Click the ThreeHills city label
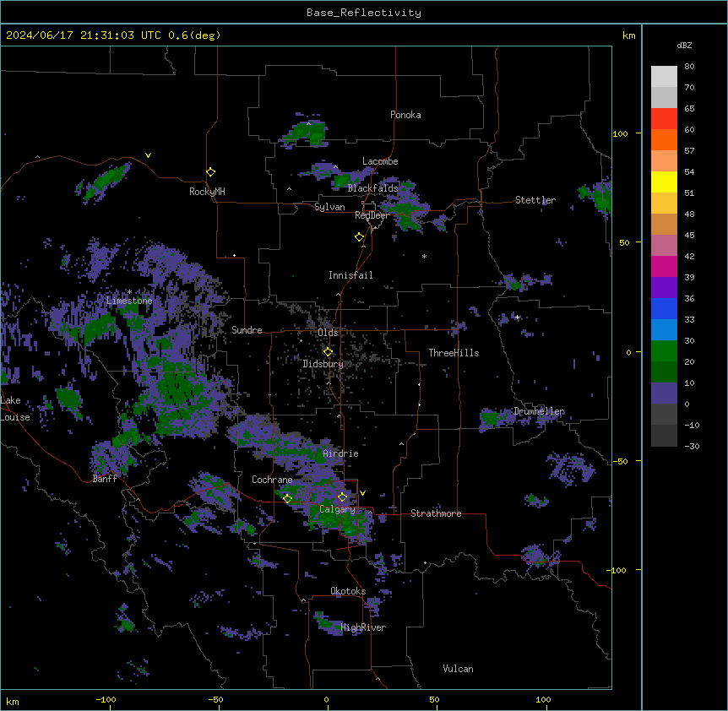The width and height of the screenshot is (728, 711). (454, 353)
